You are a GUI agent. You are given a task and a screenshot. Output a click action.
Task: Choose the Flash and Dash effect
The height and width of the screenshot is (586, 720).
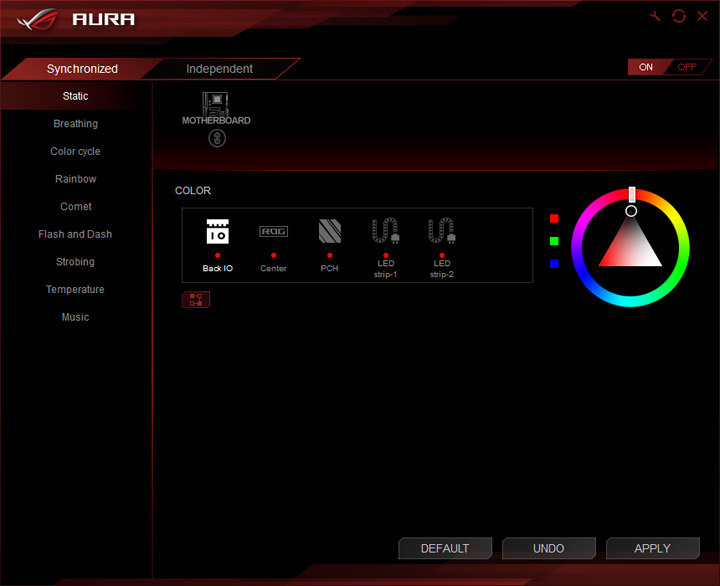(75, 234)
